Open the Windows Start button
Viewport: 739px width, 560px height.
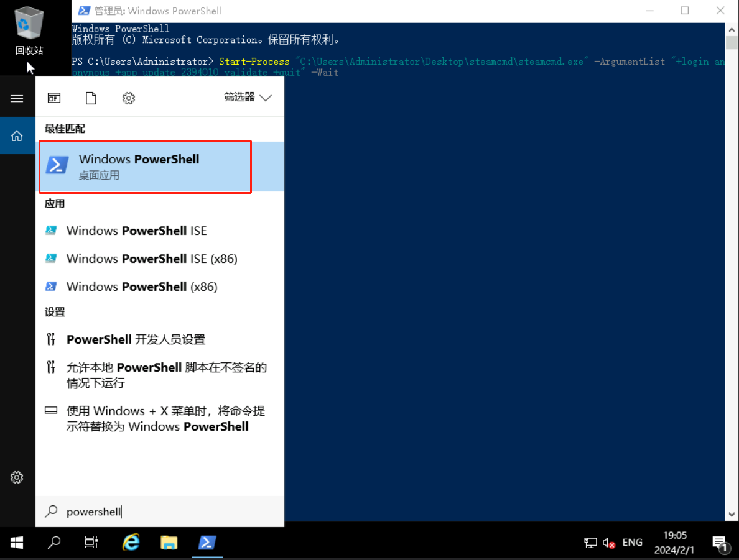coord(17,543)
